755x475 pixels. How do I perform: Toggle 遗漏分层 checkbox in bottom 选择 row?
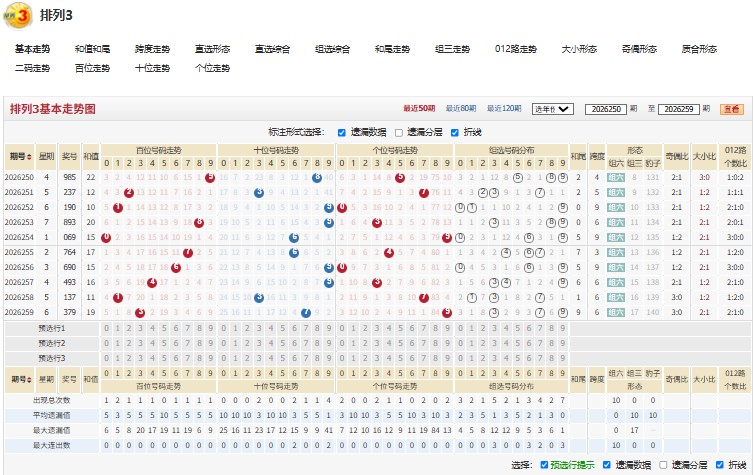tap(663, 465)
